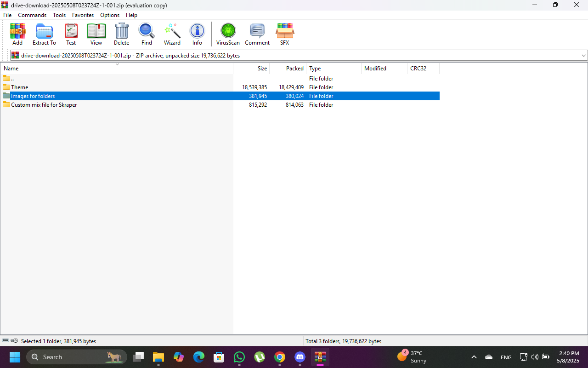Expand the archive path address dropdown
This screenshot has height=368, width=588.
click(584, 56)
